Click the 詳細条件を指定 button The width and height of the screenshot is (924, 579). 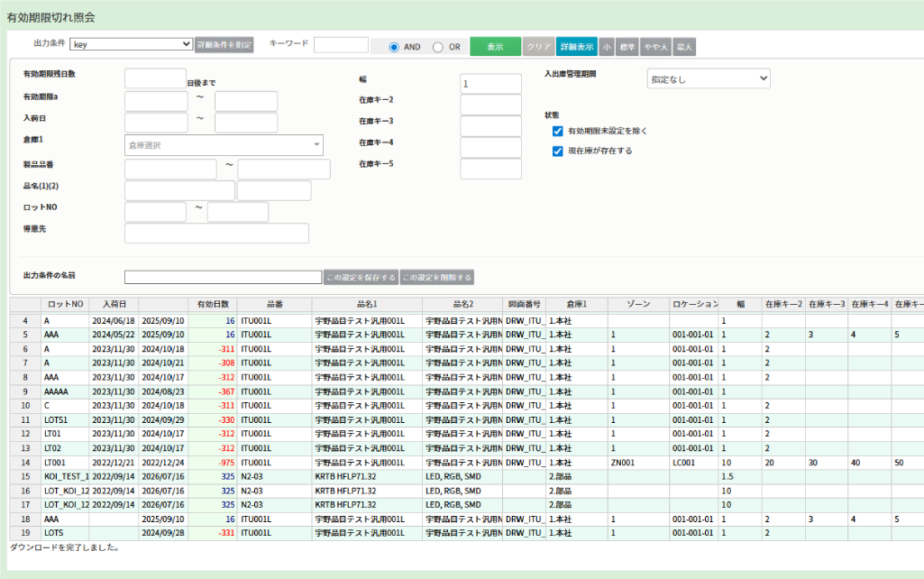[224, 44]
